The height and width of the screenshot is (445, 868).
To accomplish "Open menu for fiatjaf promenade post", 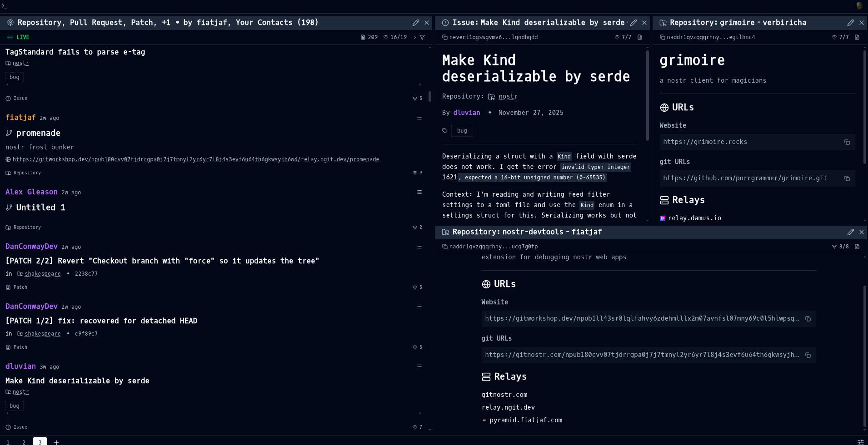I will pyautogui.click(x=419, y=118).
